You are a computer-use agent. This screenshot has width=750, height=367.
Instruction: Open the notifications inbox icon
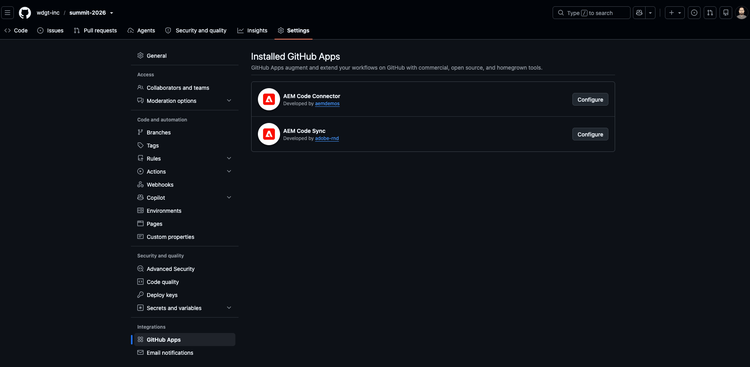pos(726,13)
